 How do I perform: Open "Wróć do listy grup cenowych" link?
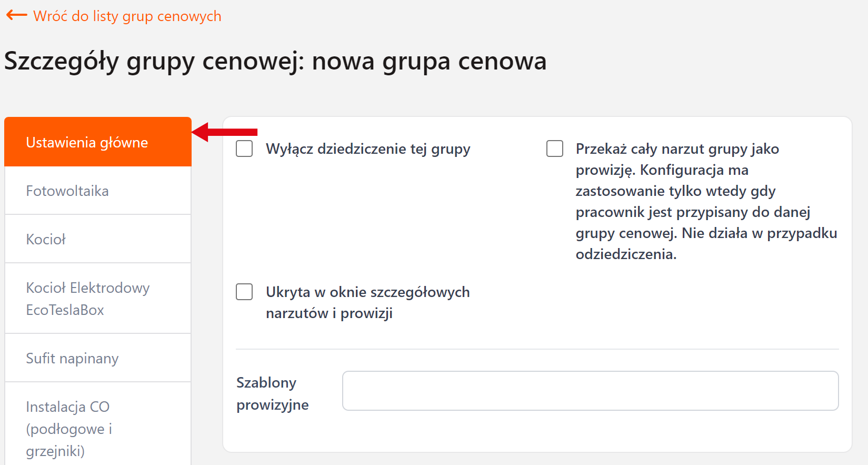126,15
